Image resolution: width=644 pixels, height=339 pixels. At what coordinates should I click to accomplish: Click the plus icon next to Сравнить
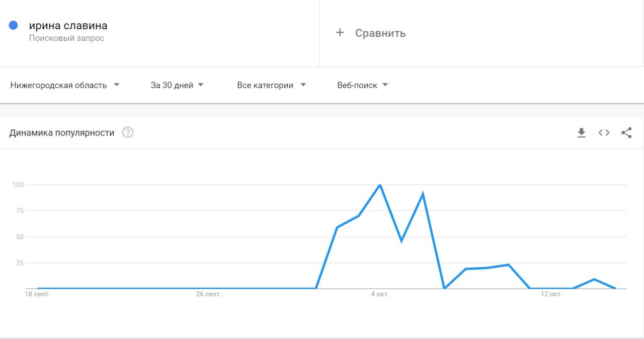(340, 33)
